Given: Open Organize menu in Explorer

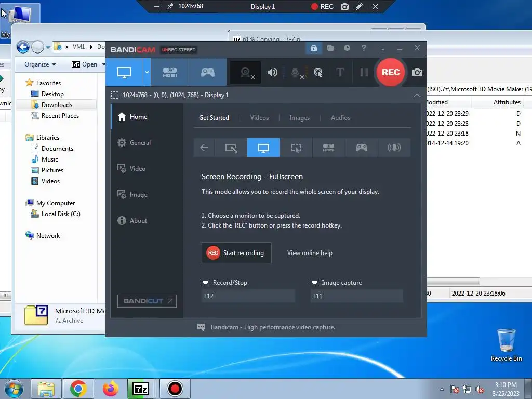Looking at the screenshot, I should 39,64.
